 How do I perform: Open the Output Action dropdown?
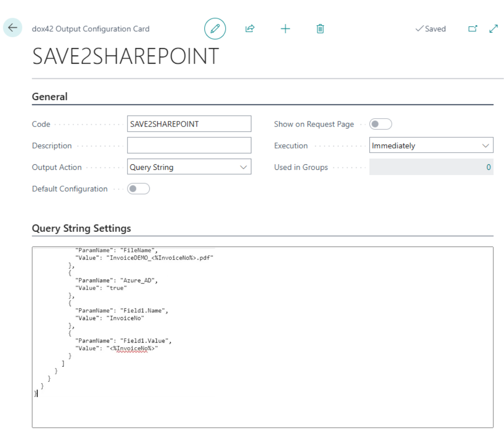[189, 167]
